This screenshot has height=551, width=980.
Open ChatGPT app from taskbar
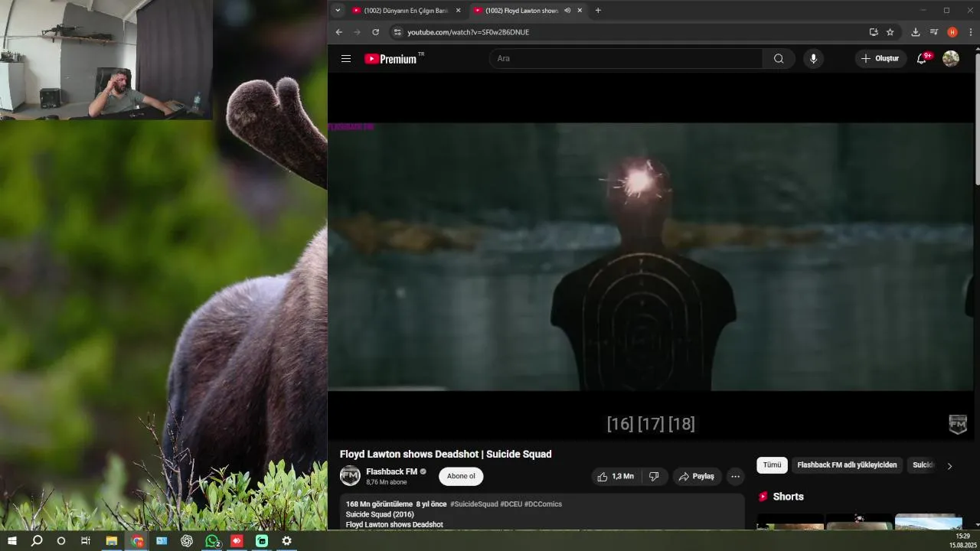[187, 541]
